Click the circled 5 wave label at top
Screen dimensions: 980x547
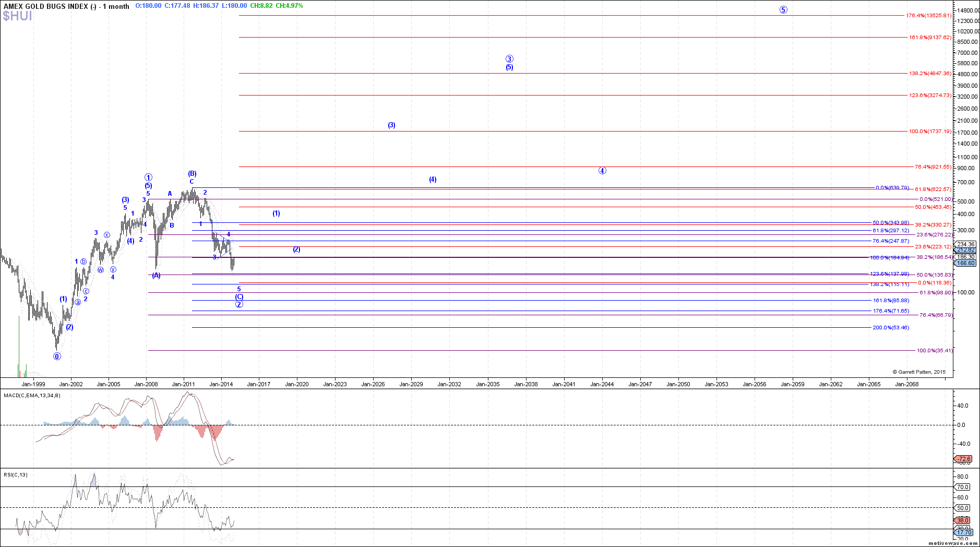pyautogui.click(x=783, y=10)
